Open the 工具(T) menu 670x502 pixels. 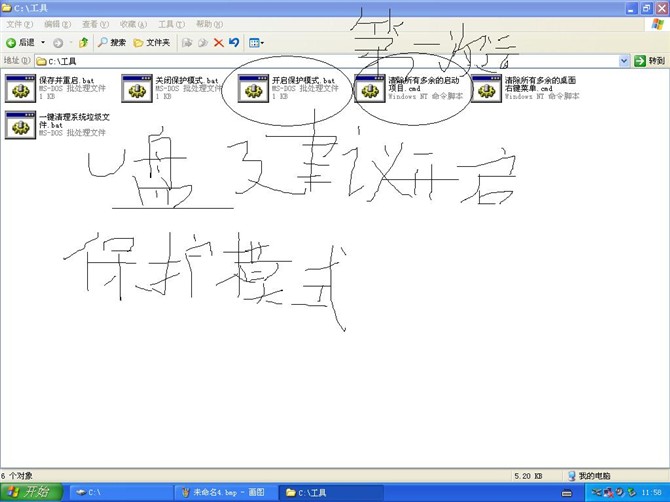[171, 24]
